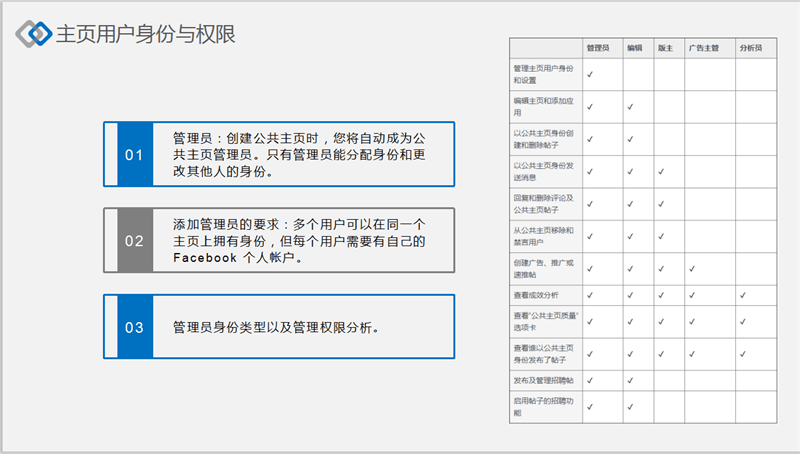Click the 版主 checkmark in 创建广告、推广或速推帖 row

tap(661, 269)
